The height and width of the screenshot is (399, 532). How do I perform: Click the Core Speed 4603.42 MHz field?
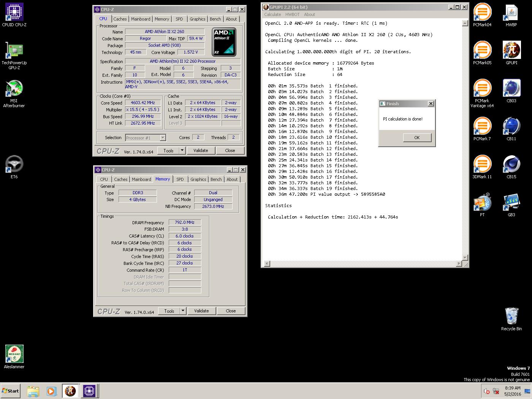[143, 103]
